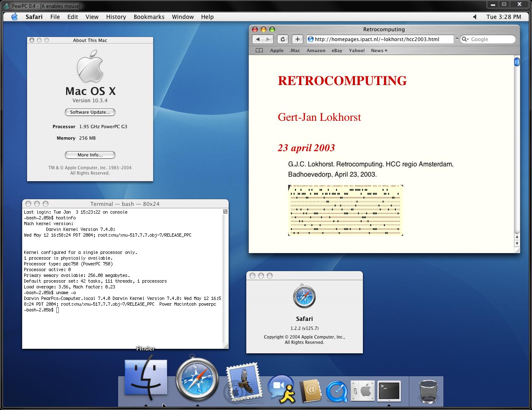Viewport: 532px width, 410px height.
Task: Open .Mac bookmark link
Action: [295, 51]
